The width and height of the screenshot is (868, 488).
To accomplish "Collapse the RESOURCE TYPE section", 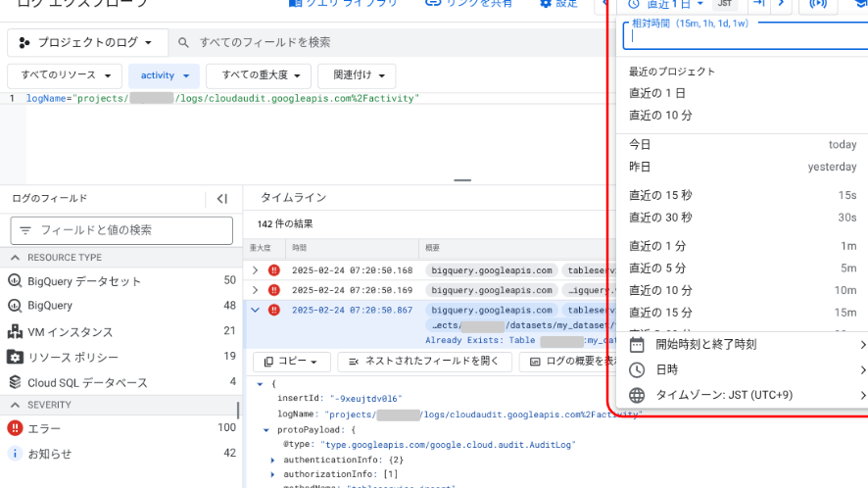I will pyautogui.click(x=15, y=258).
